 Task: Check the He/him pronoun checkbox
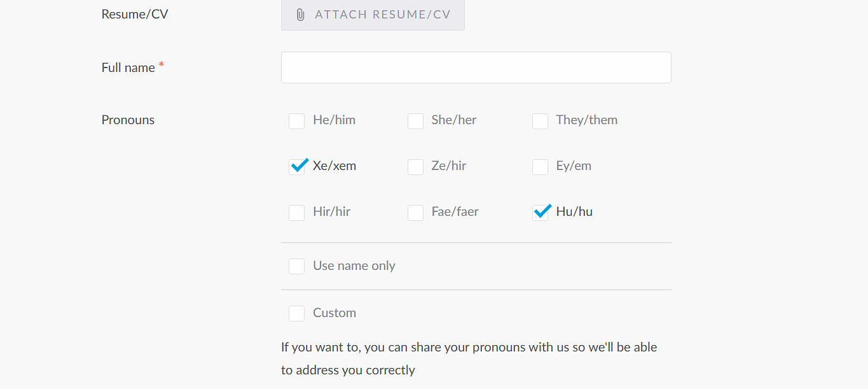296,121
